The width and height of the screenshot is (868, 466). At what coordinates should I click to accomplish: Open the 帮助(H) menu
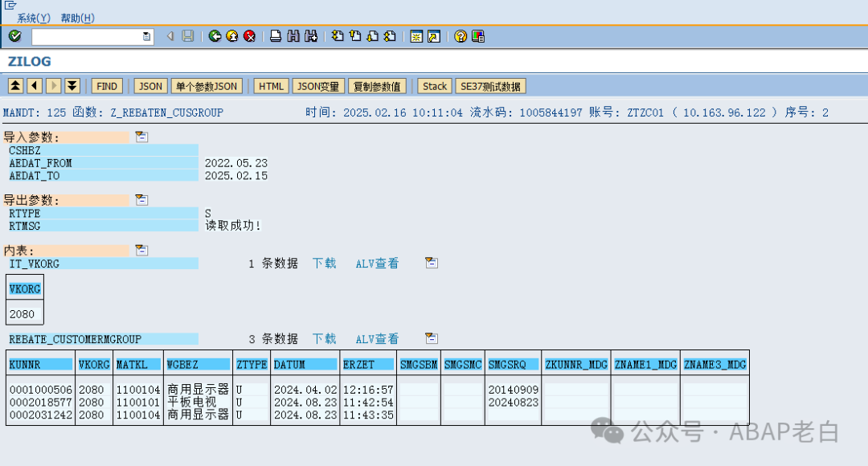point(77,18)
